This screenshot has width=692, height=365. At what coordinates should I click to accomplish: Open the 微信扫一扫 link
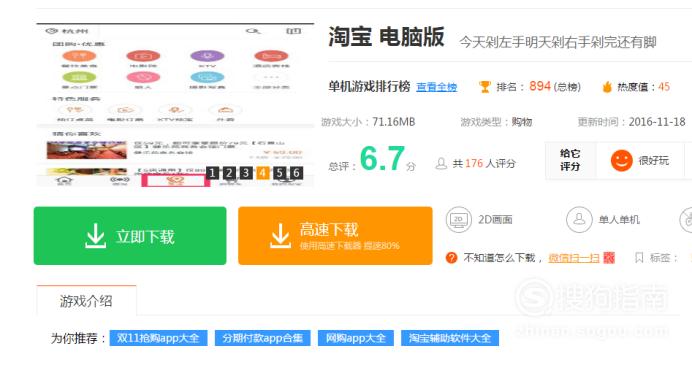(574, 257)
